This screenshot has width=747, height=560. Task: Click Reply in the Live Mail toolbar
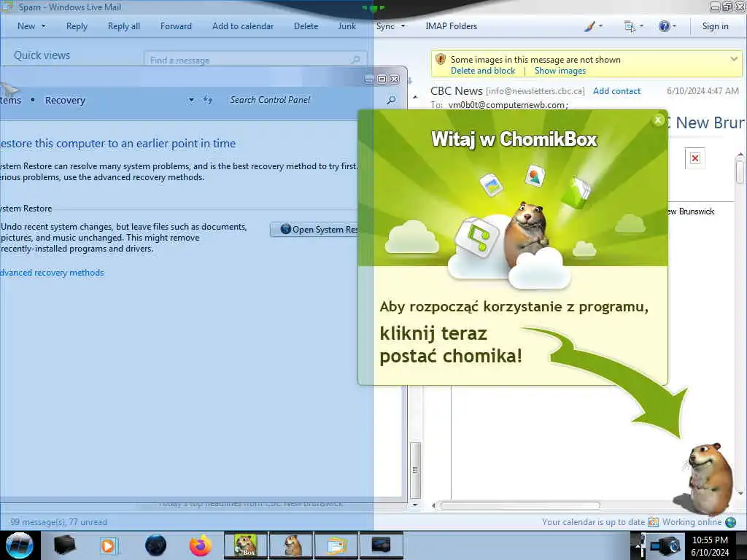(x=77, y=26)
